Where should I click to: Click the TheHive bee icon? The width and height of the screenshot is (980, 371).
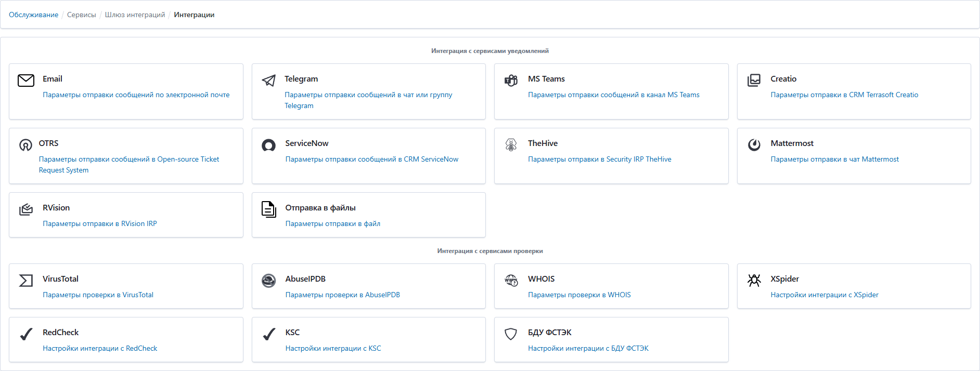511,144
